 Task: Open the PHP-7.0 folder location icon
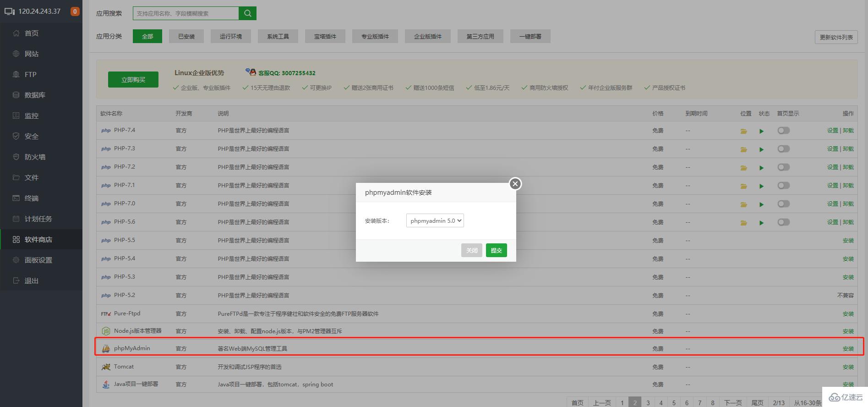(x=743, y=204)
